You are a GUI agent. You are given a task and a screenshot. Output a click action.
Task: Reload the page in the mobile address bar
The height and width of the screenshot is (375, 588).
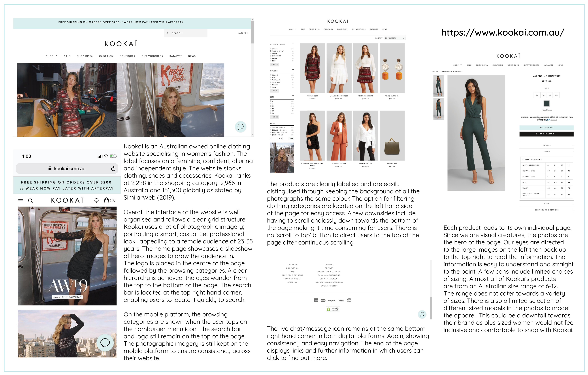tap(113, 169)
